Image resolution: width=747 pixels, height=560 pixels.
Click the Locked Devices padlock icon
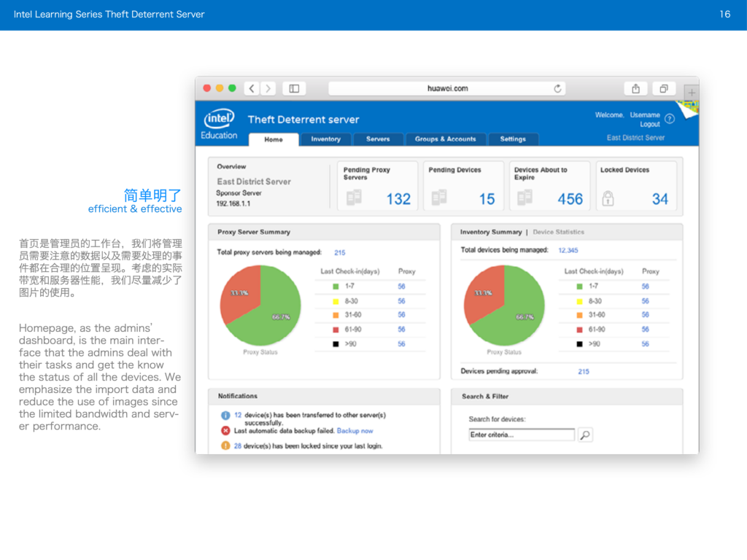608,198
